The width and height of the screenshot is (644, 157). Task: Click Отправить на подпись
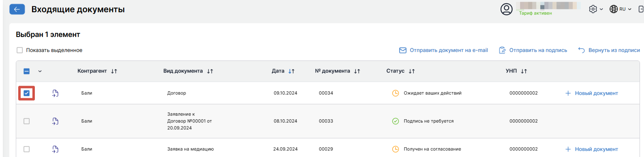click(538, 50)
